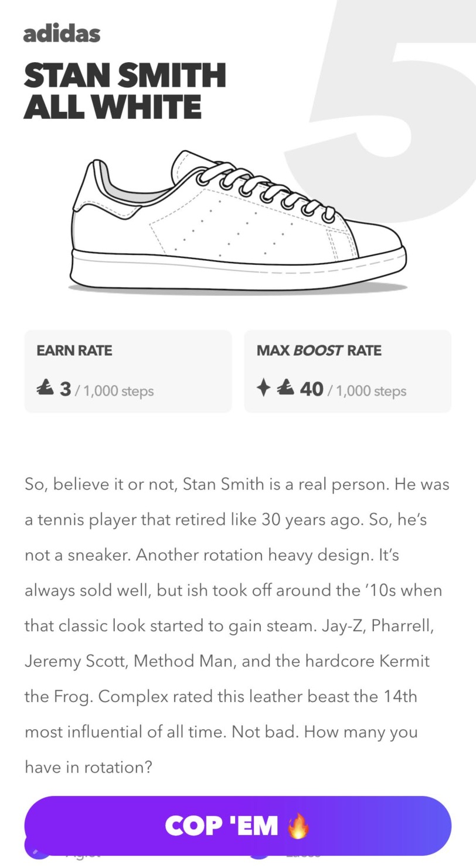The image size is (476, 868).
Task: Tap the max boost value 40
Action: coord(311,389)
